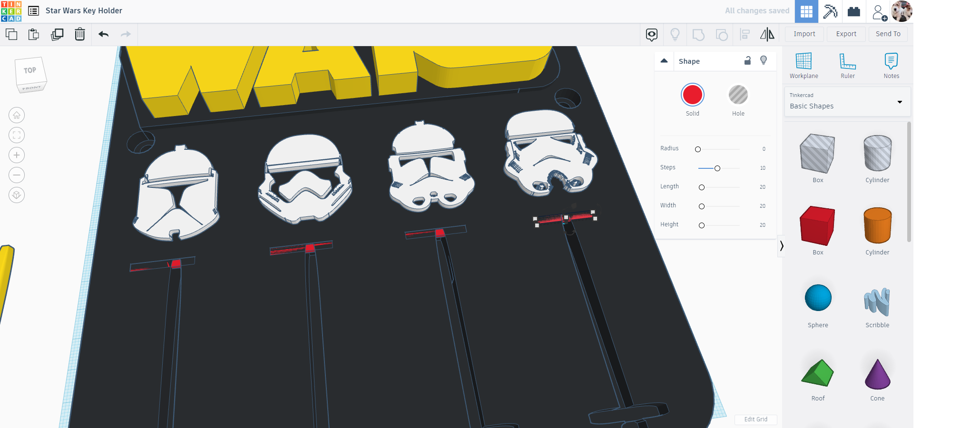
Task: Open the user profile avatar
Action: point(902,11)
